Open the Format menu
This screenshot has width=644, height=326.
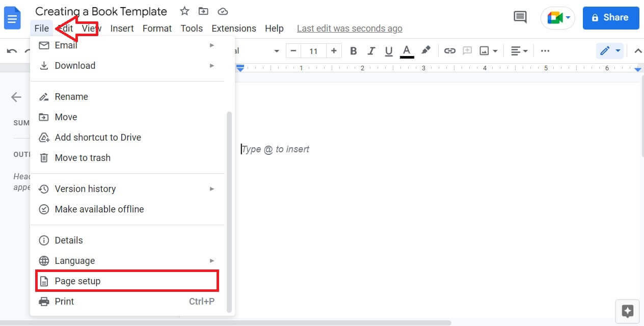tap(156, 29)
